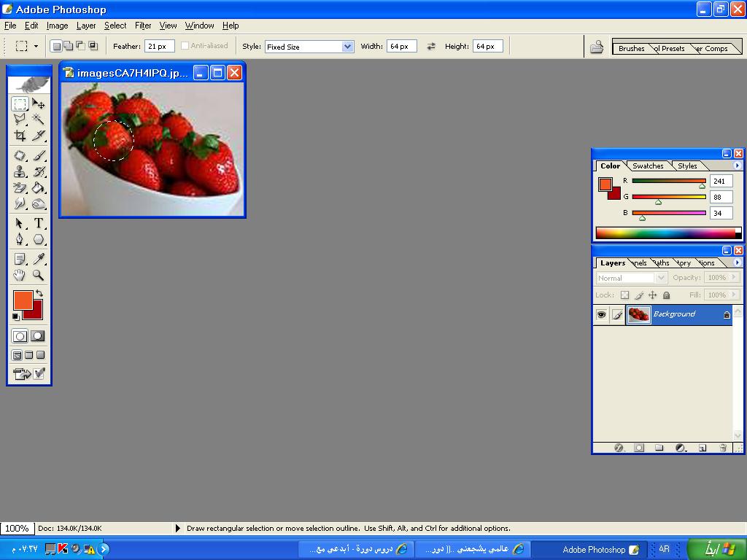
Task: Select the Paint Bucket tool
Action: click(x=39, y=188)
